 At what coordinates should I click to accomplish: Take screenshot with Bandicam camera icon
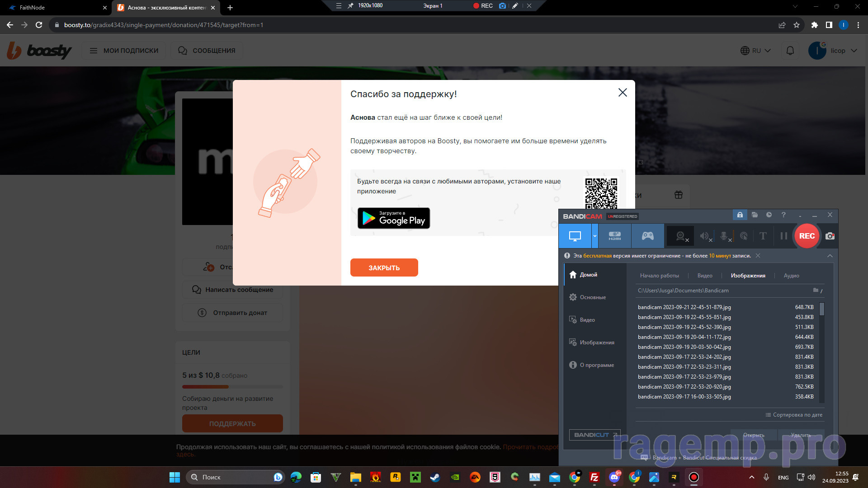pyautogui.click(x=830, y=236)
